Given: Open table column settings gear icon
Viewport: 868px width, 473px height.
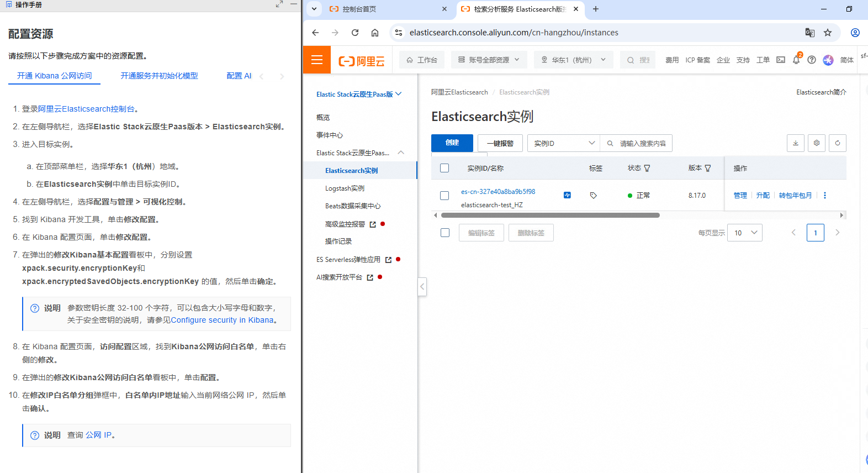Looking at the screenshot, I should click(x=817, y=143).
